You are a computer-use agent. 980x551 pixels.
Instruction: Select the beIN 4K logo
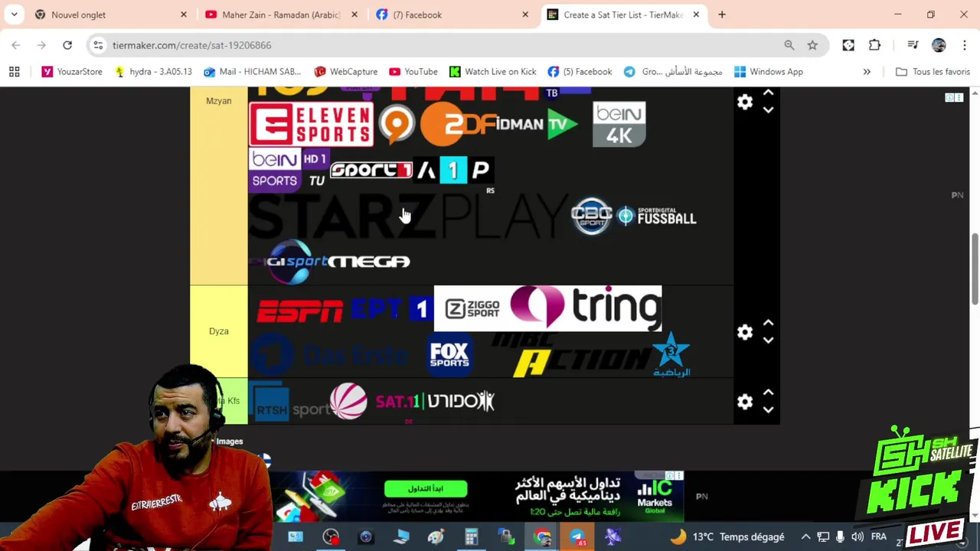(x=619, y=124)
